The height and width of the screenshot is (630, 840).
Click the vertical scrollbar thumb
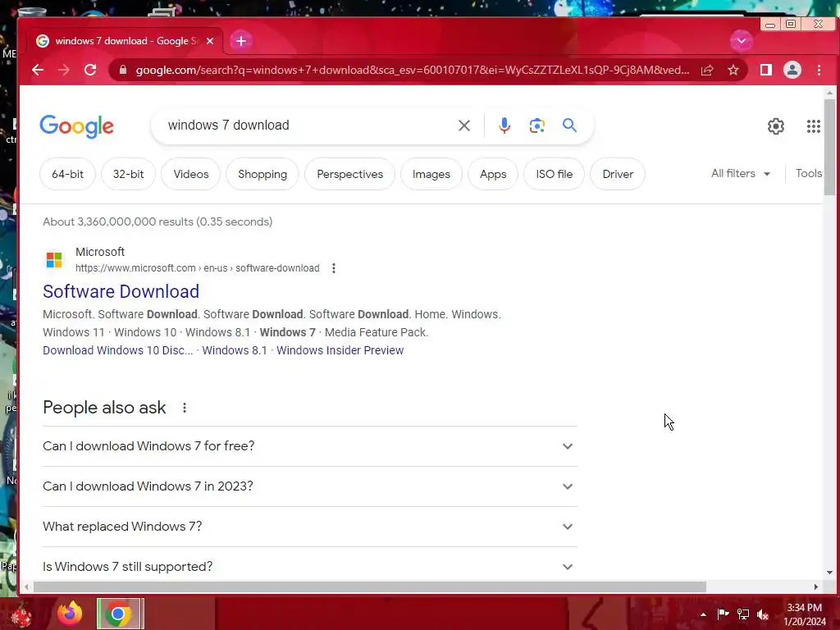[829, 148]
